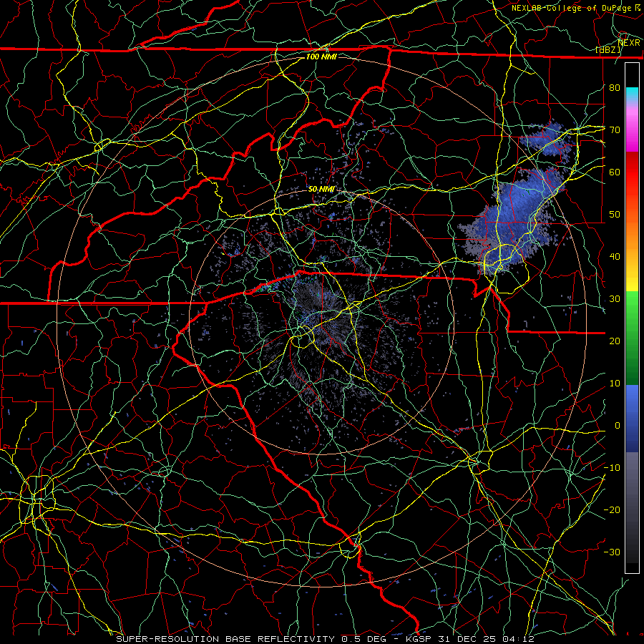
Task: Click the "31 DEC 25 04:12" timestamp
Action: click(487, 639)
